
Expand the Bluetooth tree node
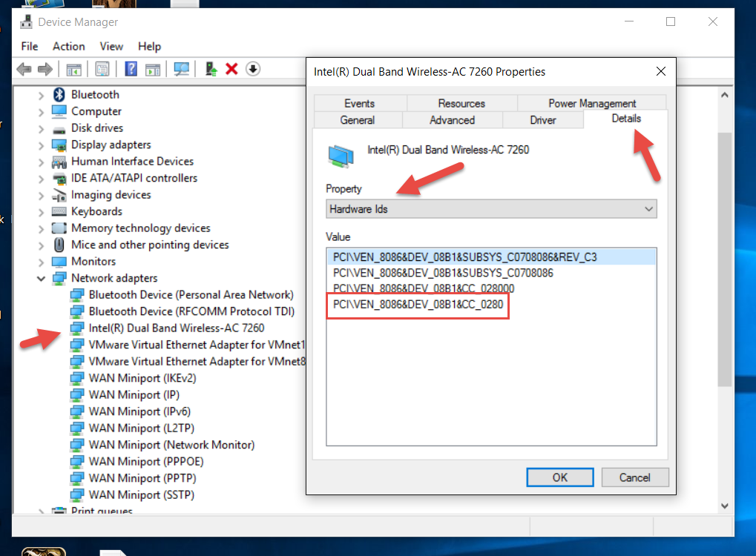42,94
